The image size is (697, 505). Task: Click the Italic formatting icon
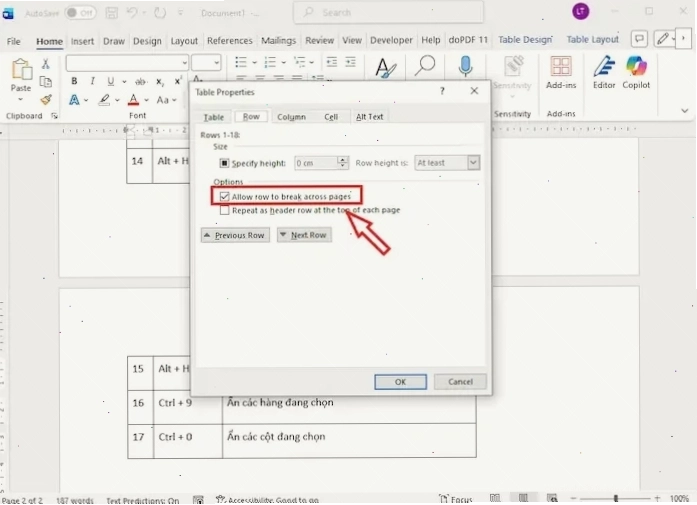(92, 81)
